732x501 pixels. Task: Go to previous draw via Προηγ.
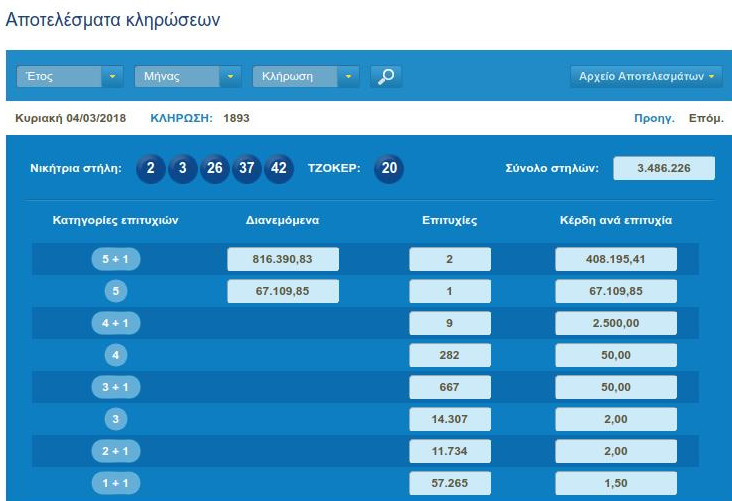[654, 118]
